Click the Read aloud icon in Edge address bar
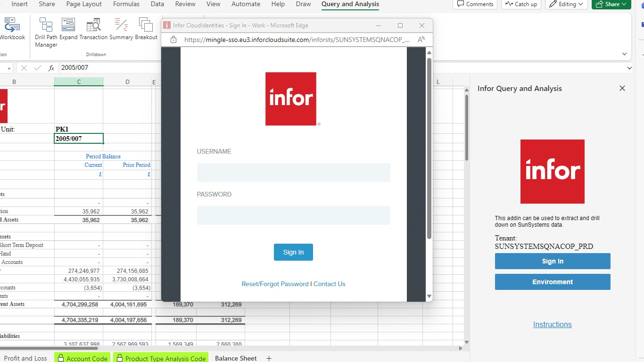The width and height of the screenshot is (644, 362). 421,40
